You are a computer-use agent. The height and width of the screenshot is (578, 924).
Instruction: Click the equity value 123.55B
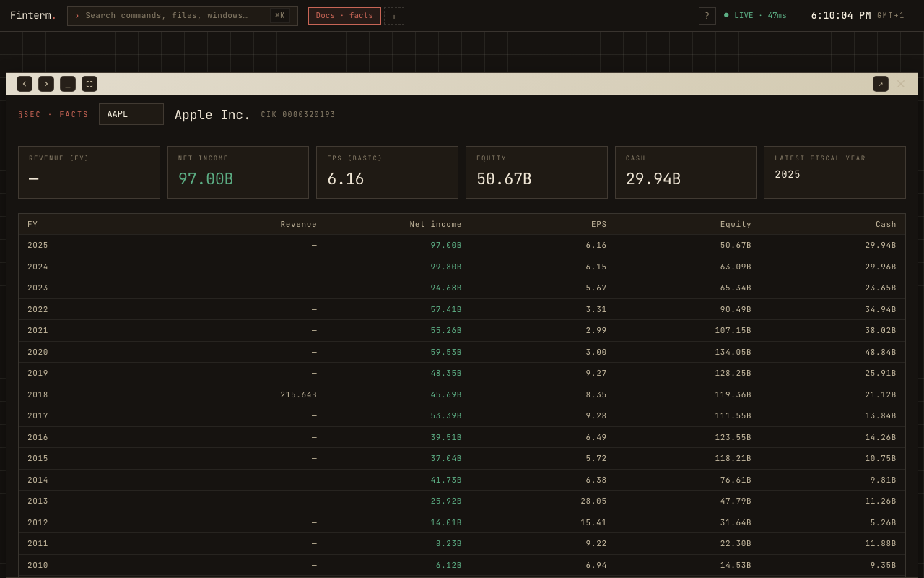[733, 438]
